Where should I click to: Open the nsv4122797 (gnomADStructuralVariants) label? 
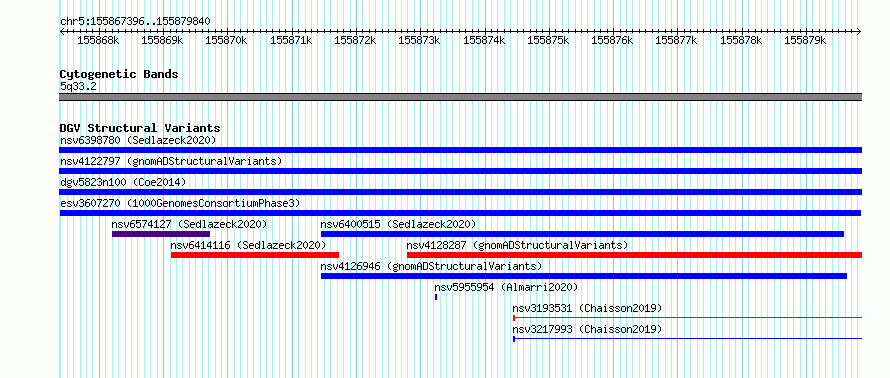pyautogui.click(x=171, y=161)
